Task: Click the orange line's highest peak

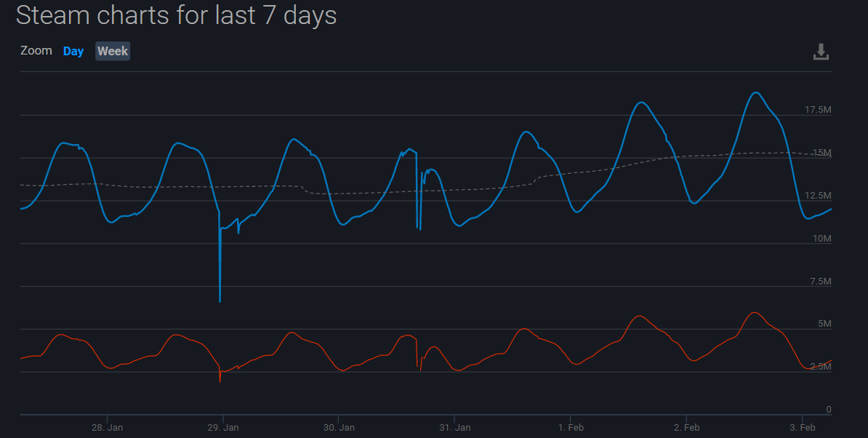Action: coord(755,313)
